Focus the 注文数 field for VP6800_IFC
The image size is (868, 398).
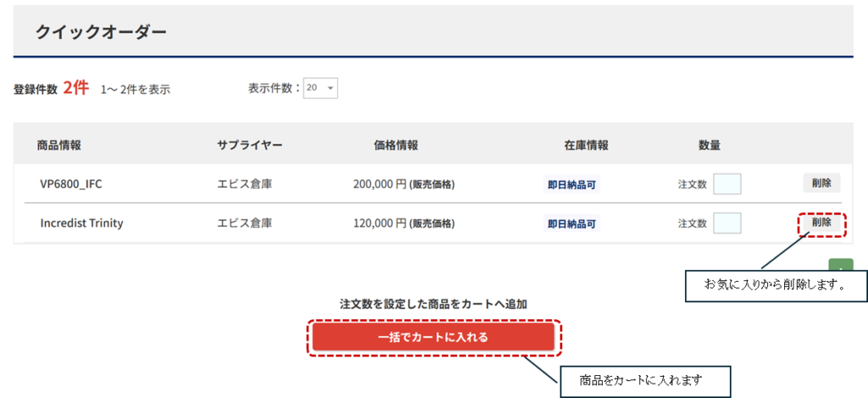click(x=726, y=183)
